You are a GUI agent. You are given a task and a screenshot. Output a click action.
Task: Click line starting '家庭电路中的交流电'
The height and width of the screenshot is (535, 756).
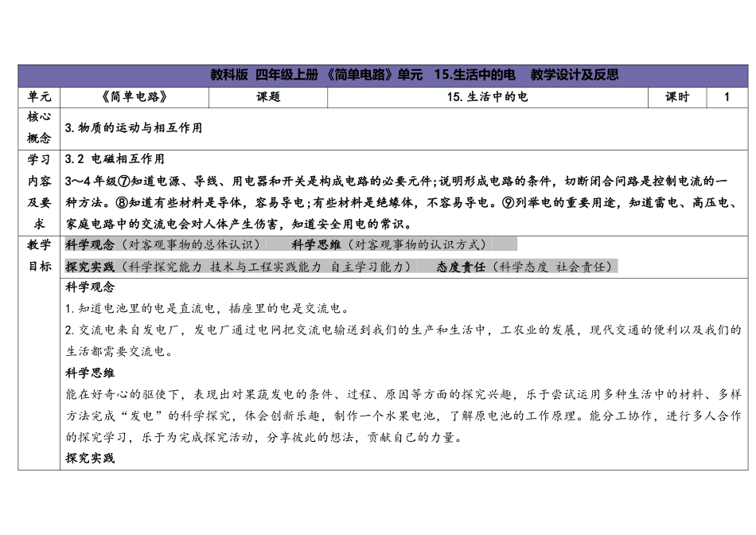click(x=240, y=224)
